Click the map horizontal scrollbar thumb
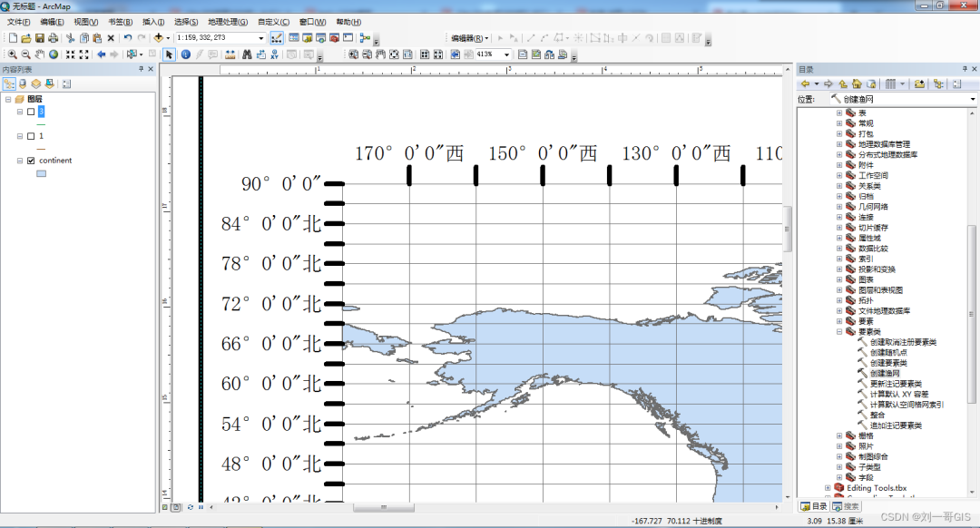The width and height of the screenshot is (980, 528). [383, 507]
